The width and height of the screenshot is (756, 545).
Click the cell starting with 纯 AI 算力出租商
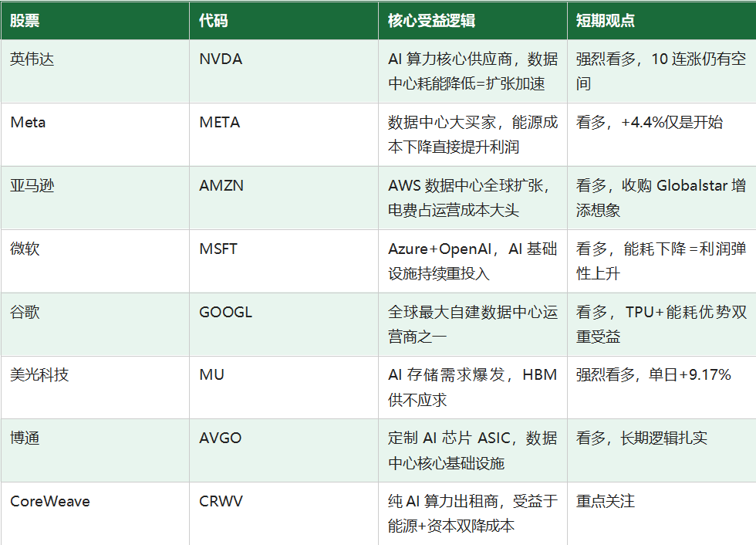(473, 513)
